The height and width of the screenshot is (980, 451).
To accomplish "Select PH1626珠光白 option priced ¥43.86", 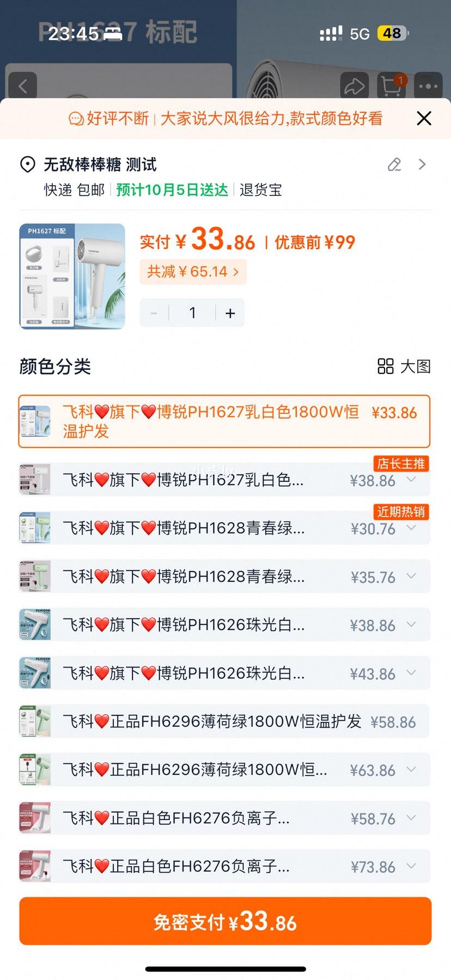I will point(224,673).
